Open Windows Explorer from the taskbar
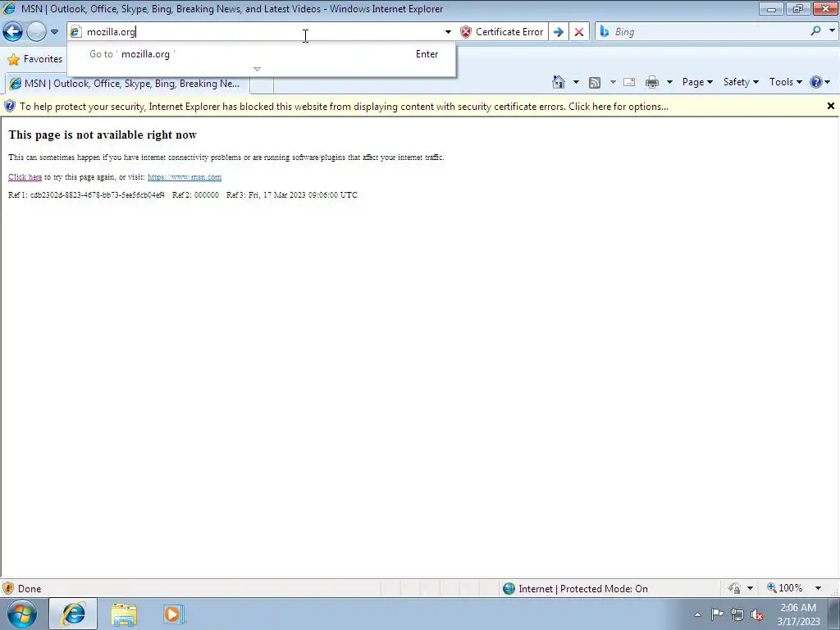The image size is (840, 630). (124, 614)
